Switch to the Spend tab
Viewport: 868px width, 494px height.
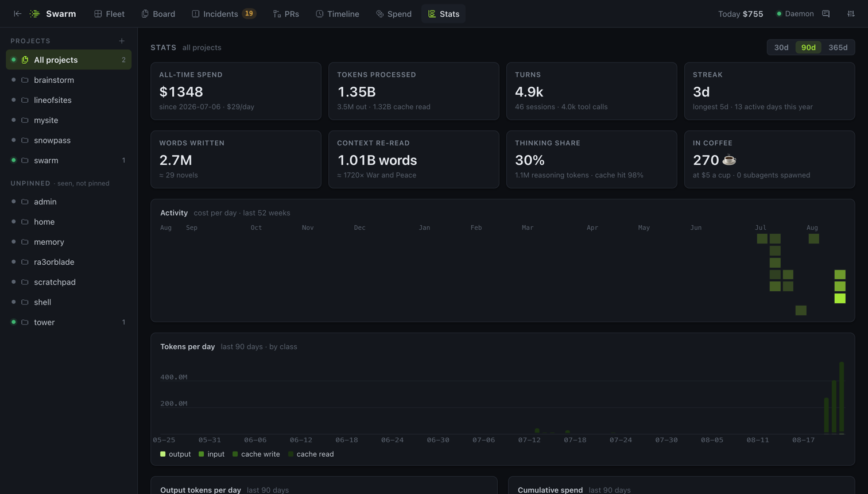(394, 14)
